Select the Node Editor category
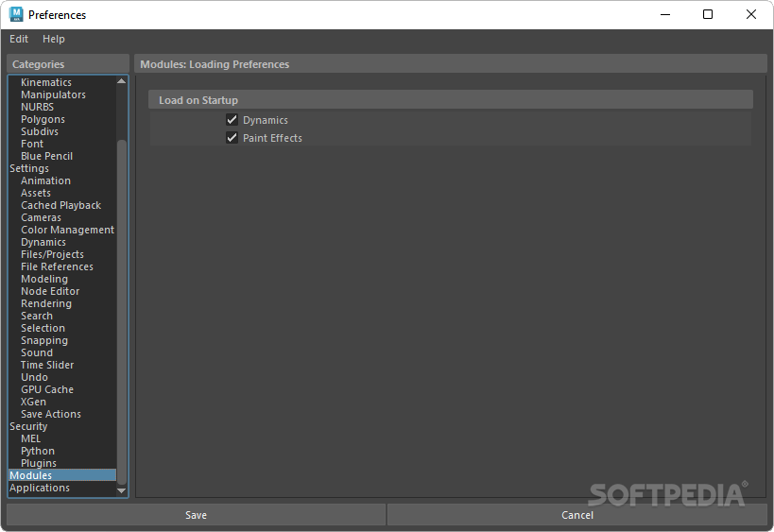 pyautogui.click(x=50, y=292)
